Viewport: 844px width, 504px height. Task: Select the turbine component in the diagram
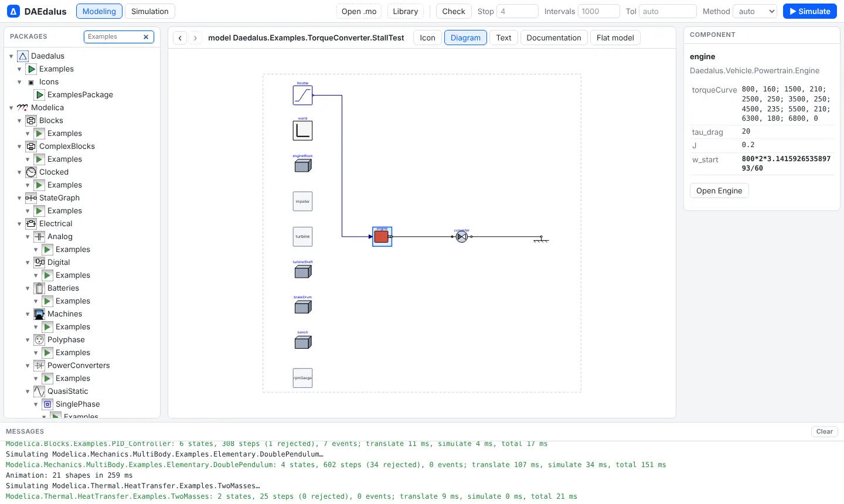[302, 236]
